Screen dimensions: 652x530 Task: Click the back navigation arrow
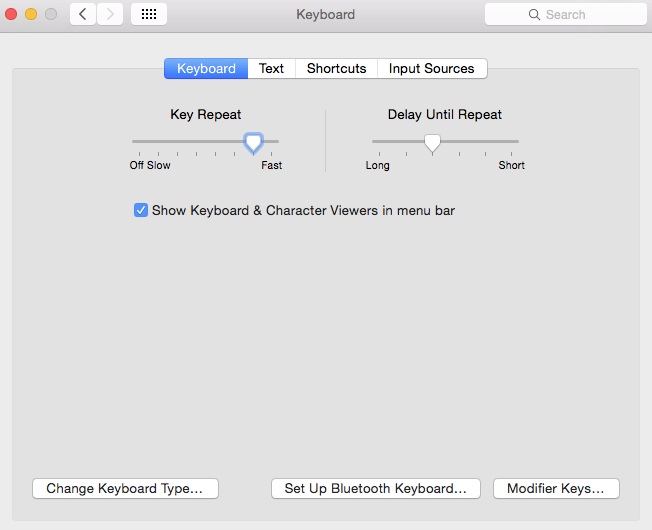click(x=83, y=14)
